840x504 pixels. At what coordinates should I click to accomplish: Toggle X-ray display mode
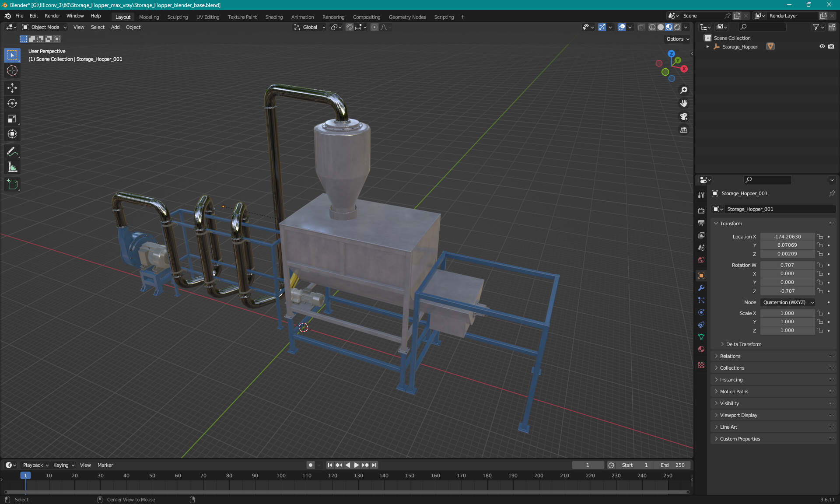[641, 27]
